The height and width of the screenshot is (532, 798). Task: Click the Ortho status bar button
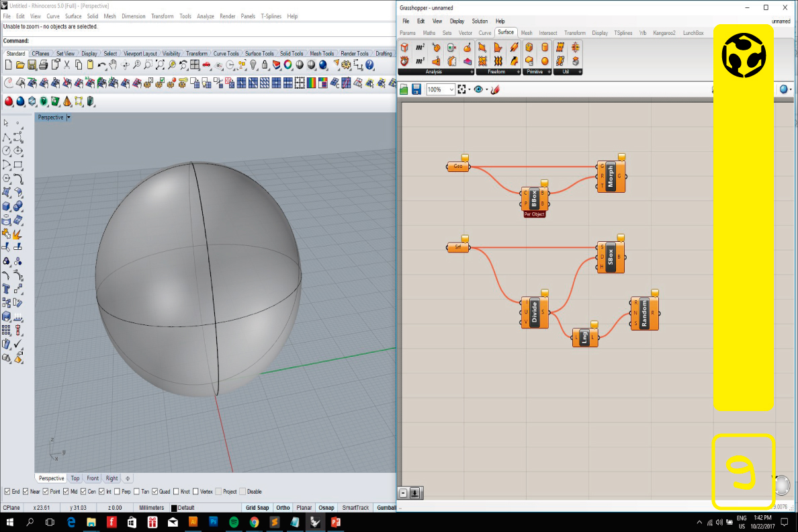[x=283, y=508]
